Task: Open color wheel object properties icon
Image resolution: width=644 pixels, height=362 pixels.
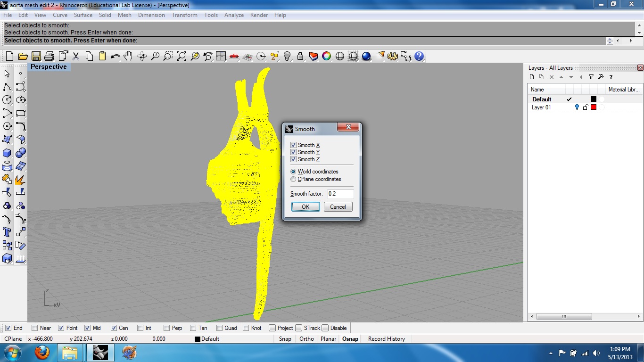Action: [326, 57]
